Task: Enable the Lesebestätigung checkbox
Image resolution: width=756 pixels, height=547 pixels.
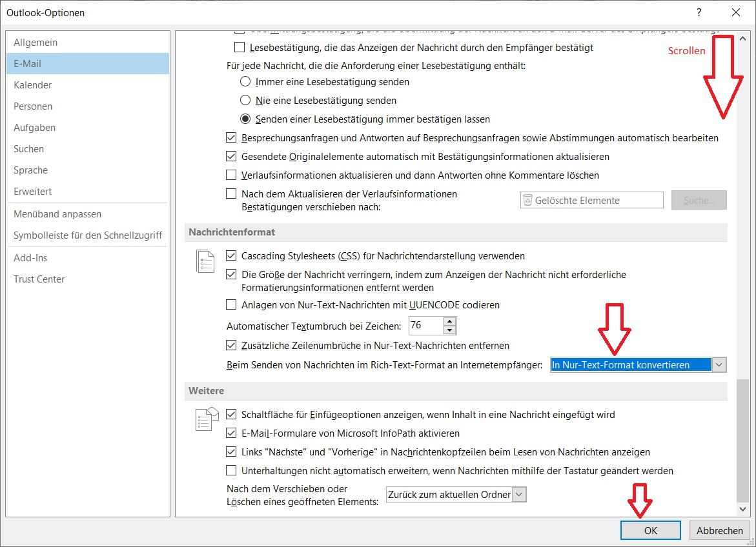Action: pyautogui.click(x=239, y=47)
